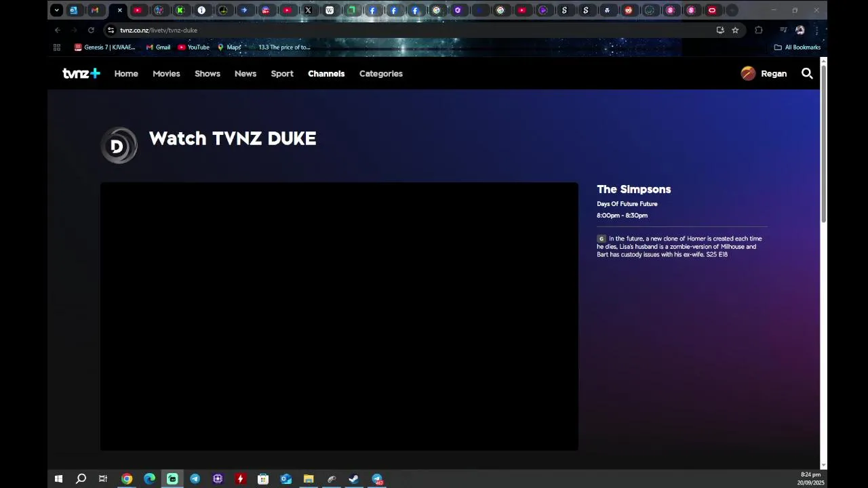This screenshot has width=868, height=488.
Task: Open File Explorer from the taskbar
Action: pyautogui.click(x=309, y=479)
